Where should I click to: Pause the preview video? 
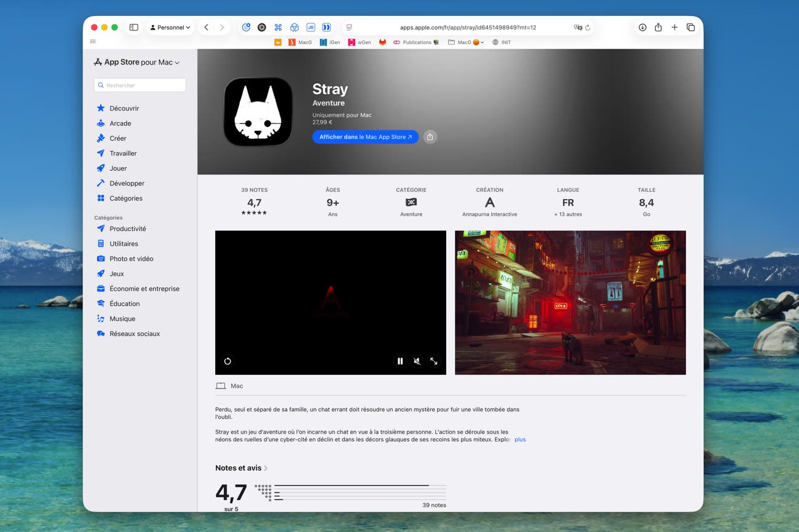400,361
